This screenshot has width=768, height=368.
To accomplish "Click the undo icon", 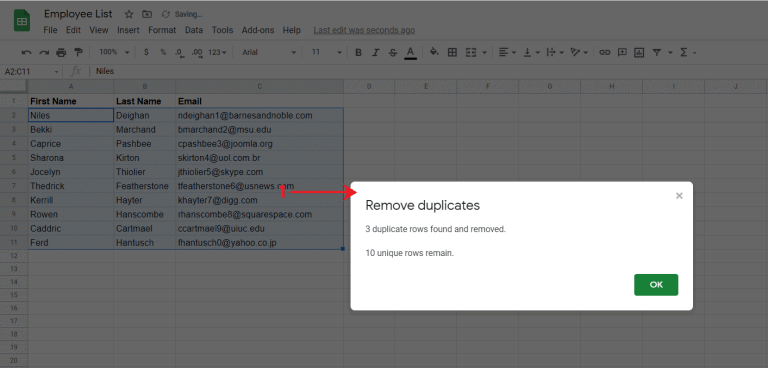I will coord(27,52).
